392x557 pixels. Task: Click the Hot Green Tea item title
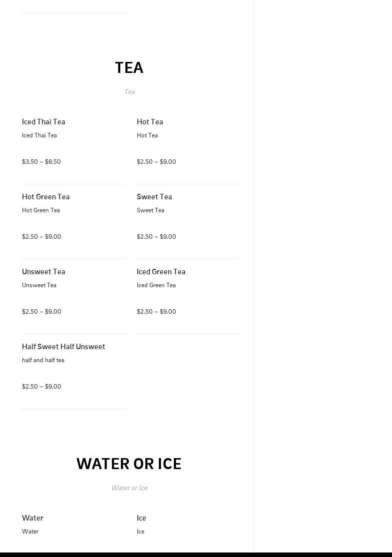[45, 197]
